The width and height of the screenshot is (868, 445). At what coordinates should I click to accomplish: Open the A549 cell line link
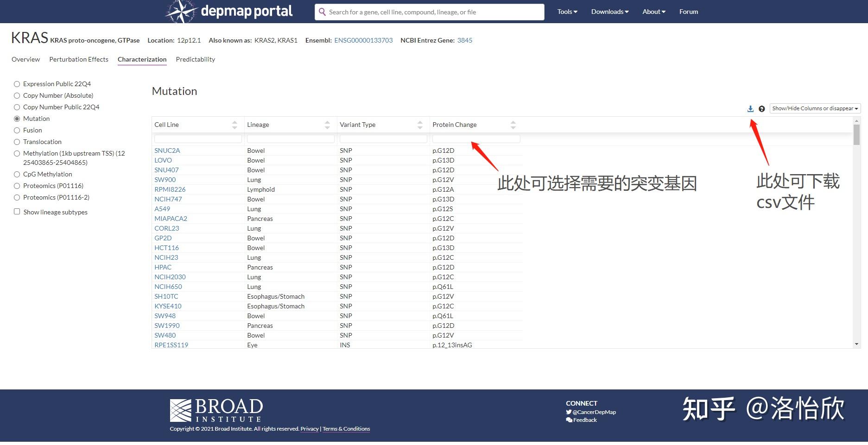click(162, 209)
